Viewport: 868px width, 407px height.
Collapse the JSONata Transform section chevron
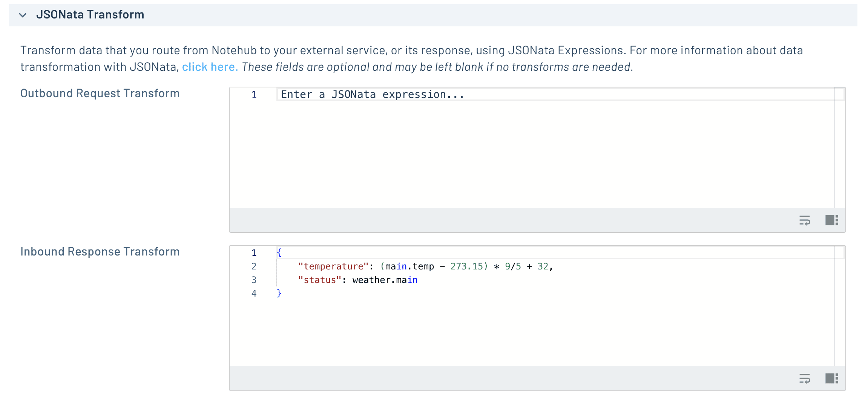(x=23, y=15)
